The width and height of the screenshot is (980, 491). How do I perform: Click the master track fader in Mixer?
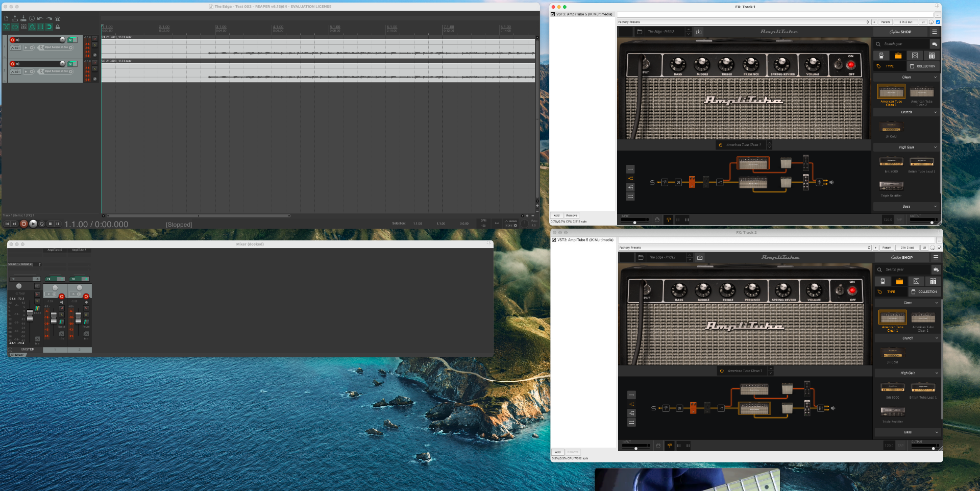pos(30,315)
